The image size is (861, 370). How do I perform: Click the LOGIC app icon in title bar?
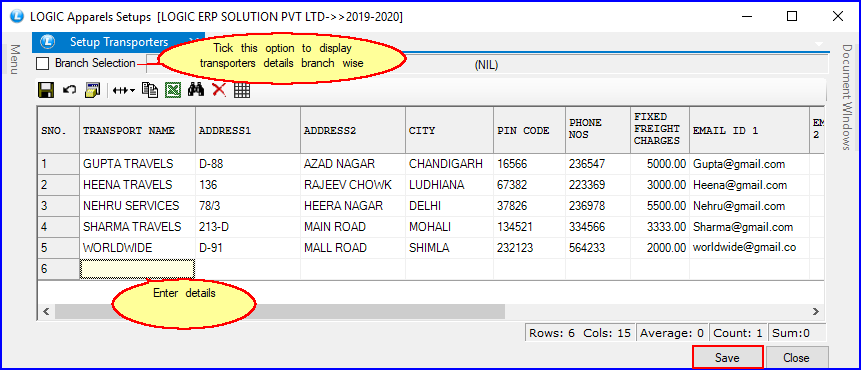coord(18,16)
